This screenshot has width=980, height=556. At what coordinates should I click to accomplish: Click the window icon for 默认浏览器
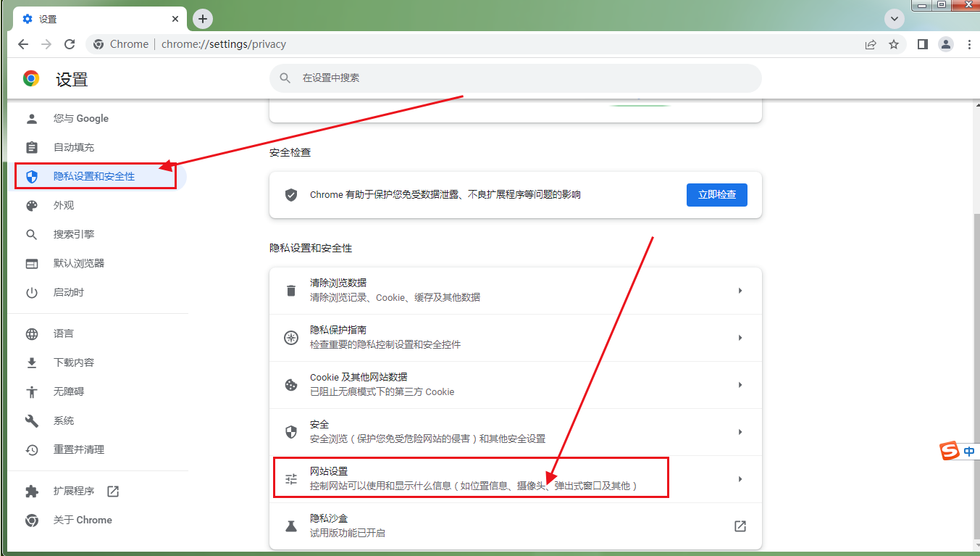click(x=32, y=263)
